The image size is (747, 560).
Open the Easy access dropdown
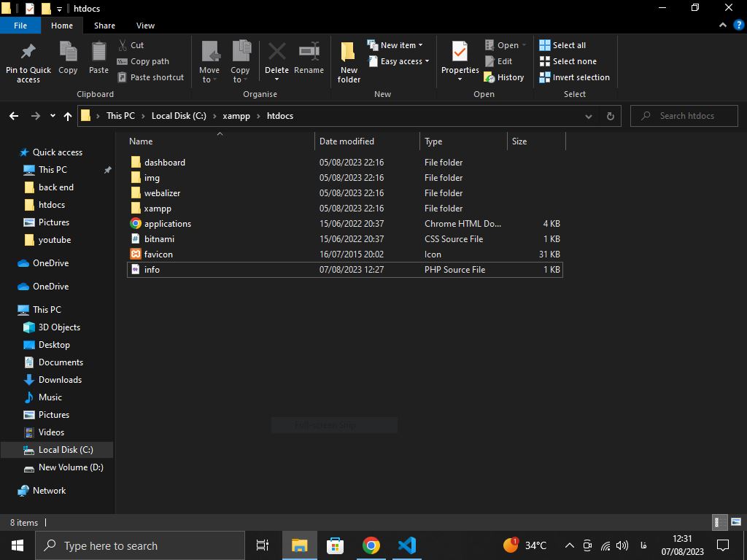point(399,61)
